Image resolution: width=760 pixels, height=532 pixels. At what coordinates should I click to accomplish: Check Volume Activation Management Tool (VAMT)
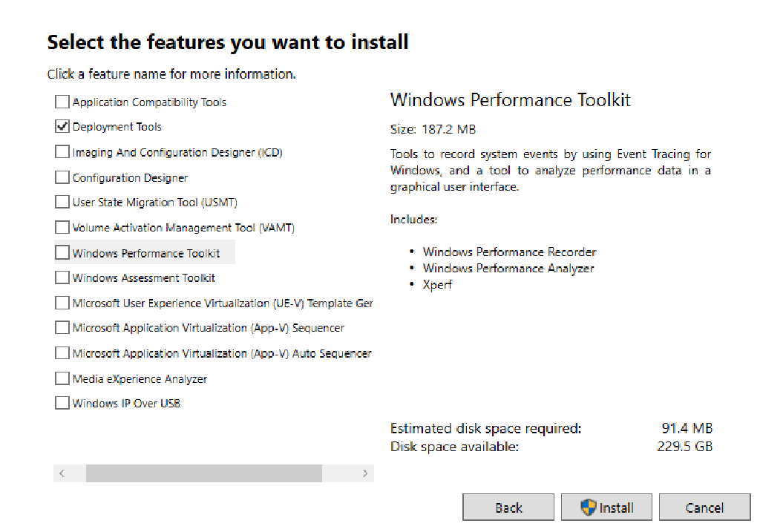62,227
